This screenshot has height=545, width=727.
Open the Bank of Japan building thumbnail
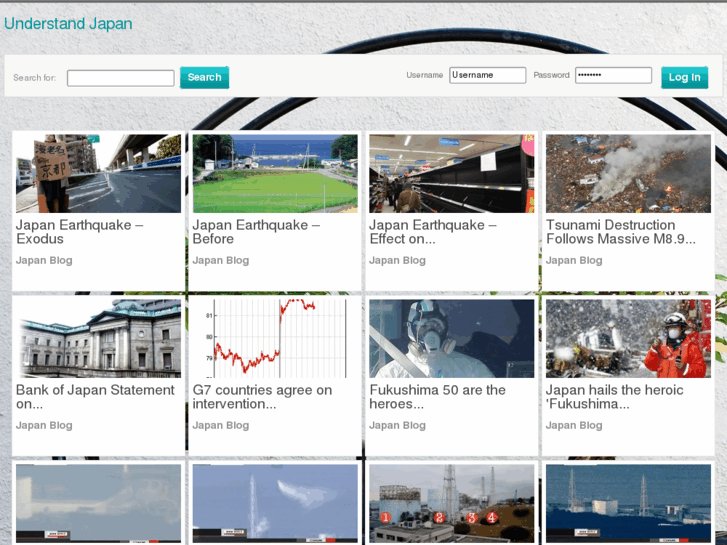point(98,339)
